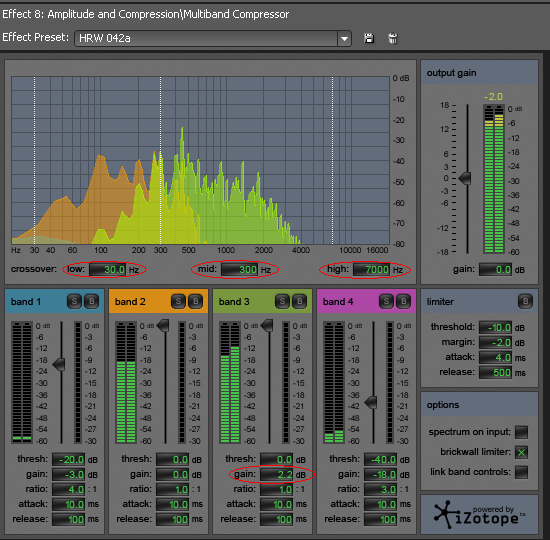The image size is (550, 540).
Task: Click the low crossover frequency field
Action: point(108,269)
